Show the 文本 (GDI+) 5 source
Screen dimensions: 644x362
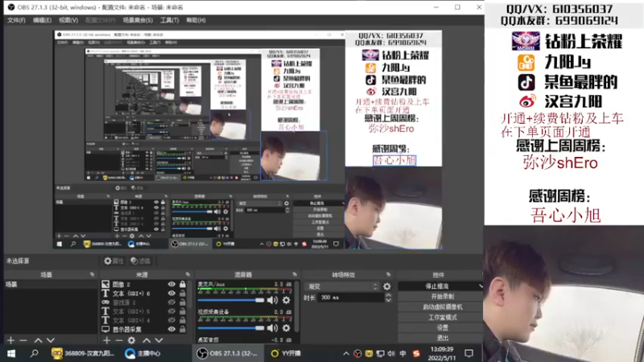(171, 311)
